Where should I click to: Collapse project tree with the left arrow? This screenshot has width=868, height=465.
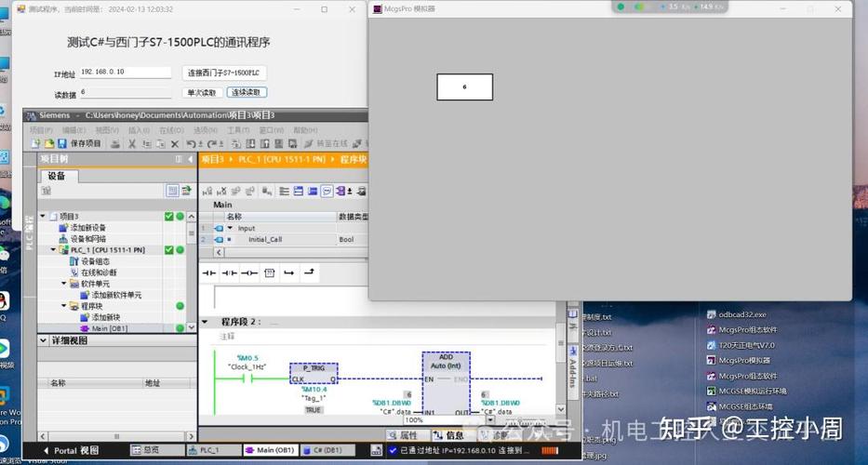coord(191,159)
